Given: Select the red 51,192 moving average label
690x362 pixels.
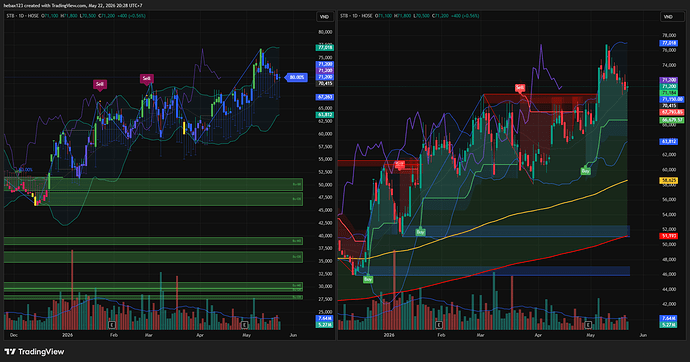Looking at the screenshot, I should point(668,236).
